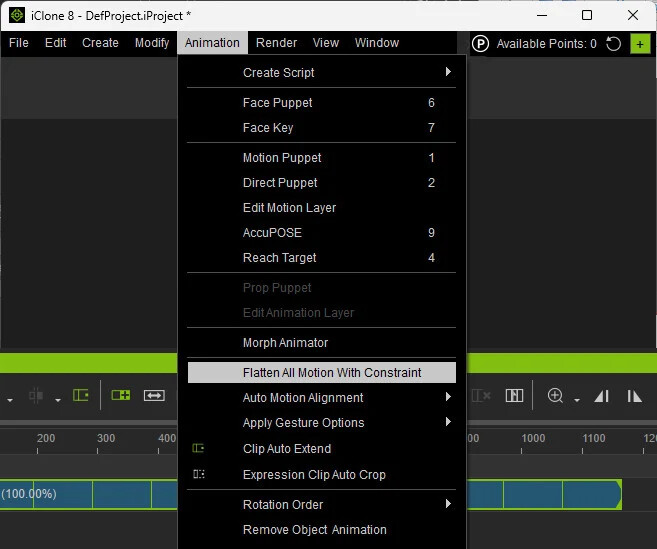Toggle the green clip auto extend toolbar button
The height and width of the screenshot is (549, 657).
[x=80, y=395]
